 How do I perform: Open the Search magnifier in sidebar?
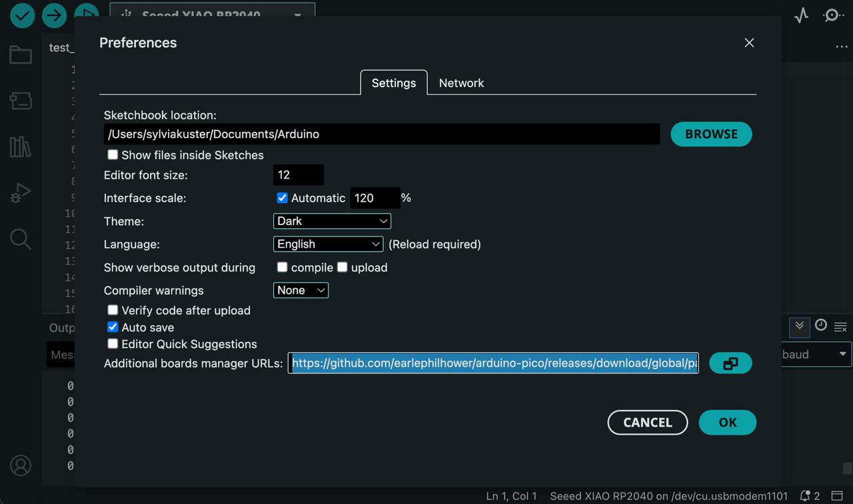tap(21, 239)
